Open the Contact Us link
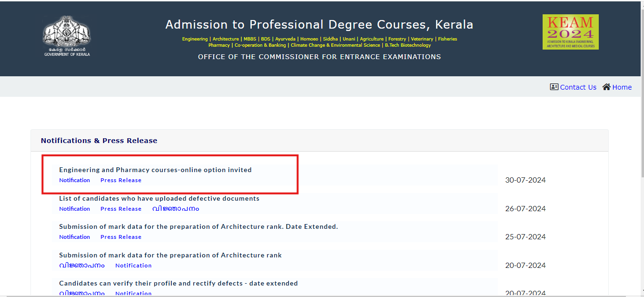644x297 pixels. [578, 87]
